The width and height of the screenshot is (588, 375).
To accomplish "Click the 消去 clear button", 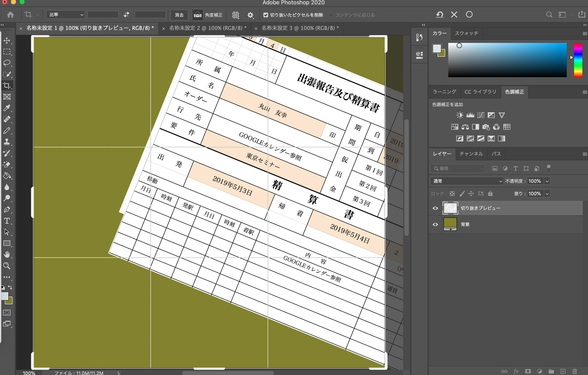I will 179,15.
